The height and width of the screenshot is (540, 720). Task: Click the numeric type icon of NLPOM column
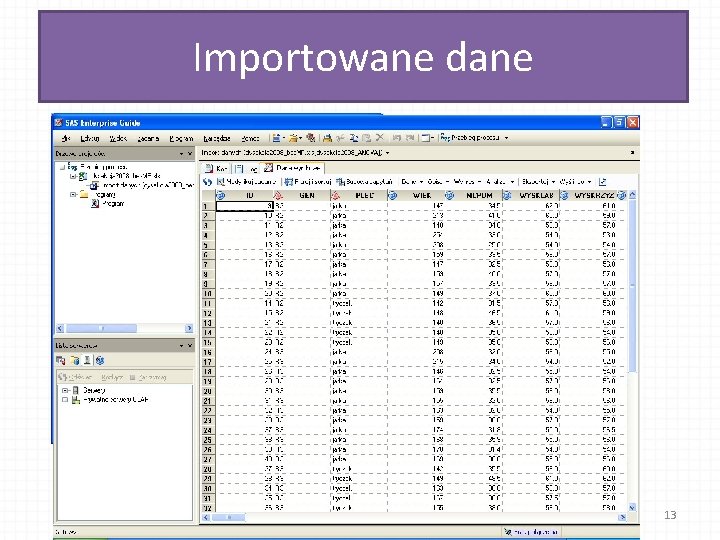pyautogui.click(x=450, y=195)
